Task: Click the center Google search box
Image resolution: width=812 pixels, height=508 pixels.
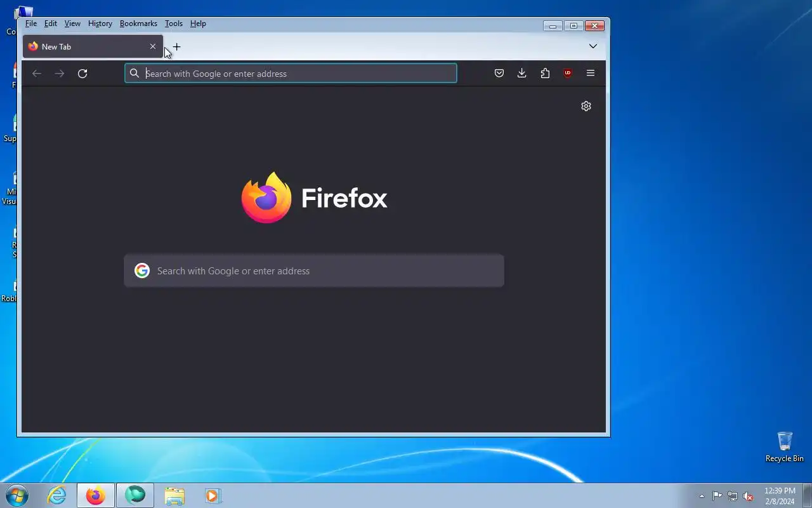Action: point(314,271)
